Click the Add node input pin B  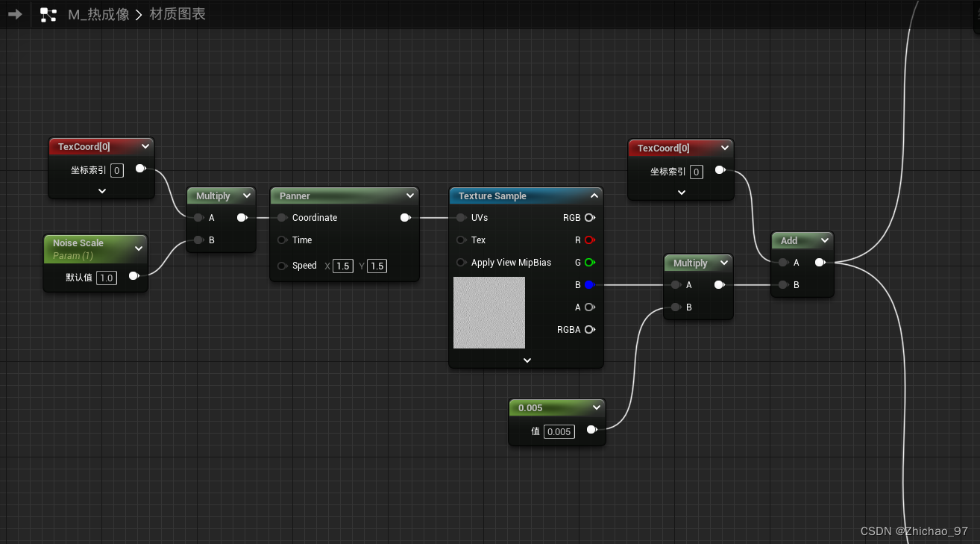(x=782, y=285)
